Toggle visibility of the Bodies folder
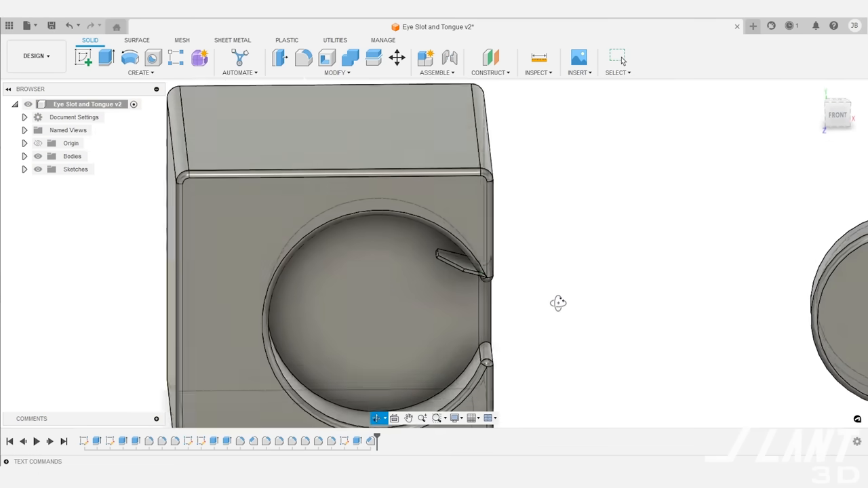868x488 pixels. click(x=38, y=156)
